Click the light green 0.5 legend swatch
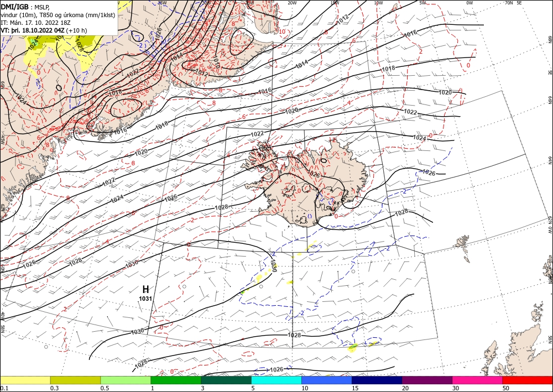Screen dimensions: 553x392 click(126, 380)
